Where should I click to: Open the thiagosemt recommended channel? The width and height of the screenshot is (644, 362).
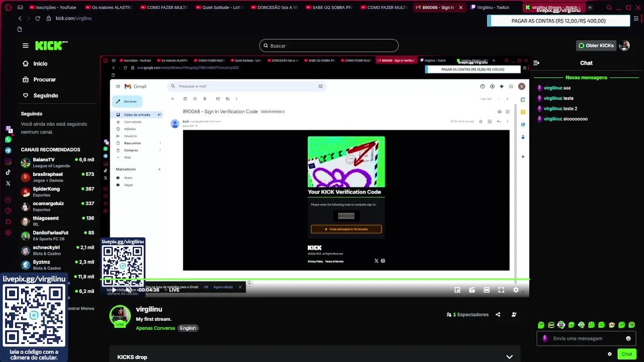[58, 221]
